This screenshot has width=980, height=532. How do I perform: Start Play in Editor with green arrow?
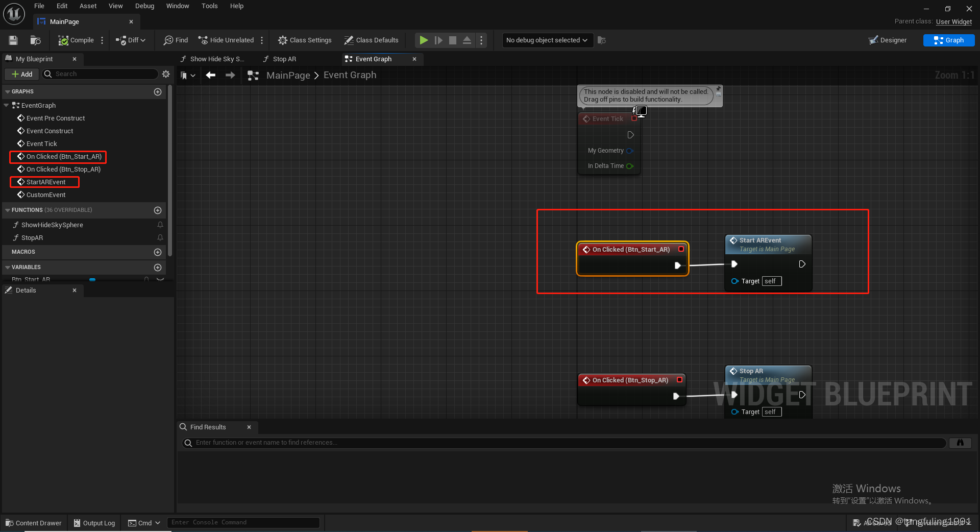424,40
